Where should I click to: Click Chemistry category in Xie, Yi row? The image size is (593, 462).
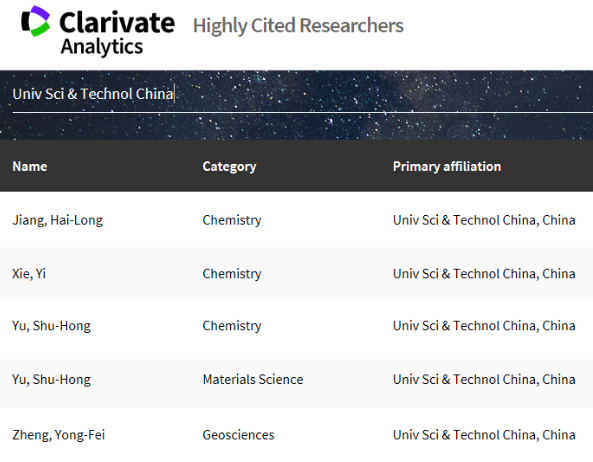232,273
